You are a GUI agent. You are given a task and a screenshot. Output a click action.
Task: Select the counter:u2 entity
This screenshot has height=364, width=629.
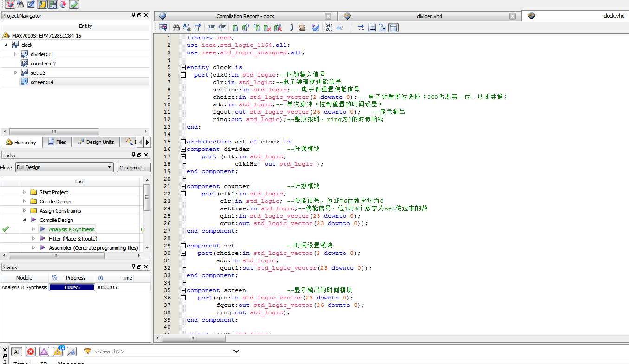pyautogui.click(x=43, y=63)
